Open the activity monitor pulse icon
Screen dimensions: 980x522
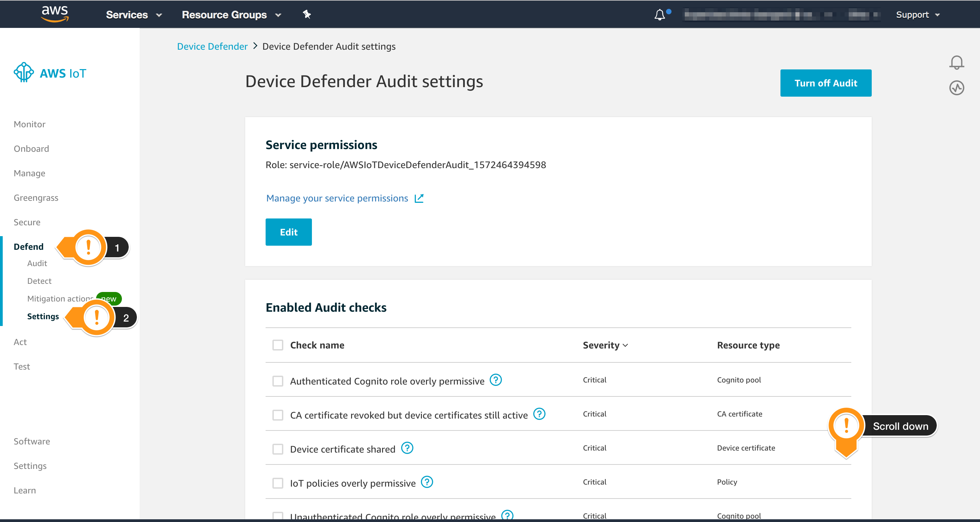(957, 88)
